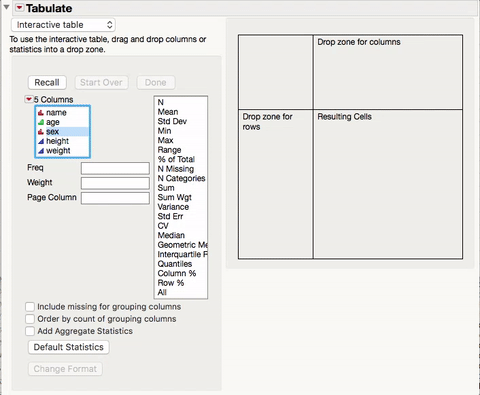This screenshot has height=395, width=480.
Task: Click the nominal icon beside name
Action: (41, 113)
